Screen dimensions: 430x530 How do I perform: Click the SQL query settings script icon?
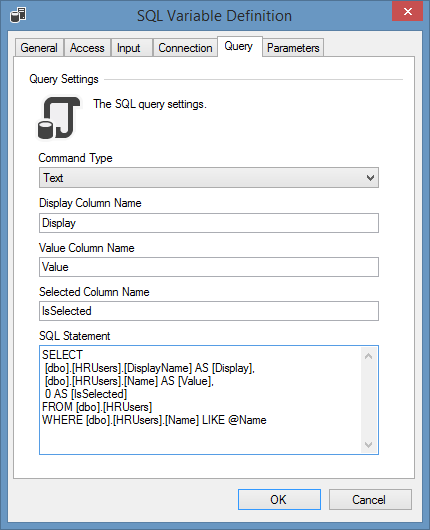[x=59, y=118]
